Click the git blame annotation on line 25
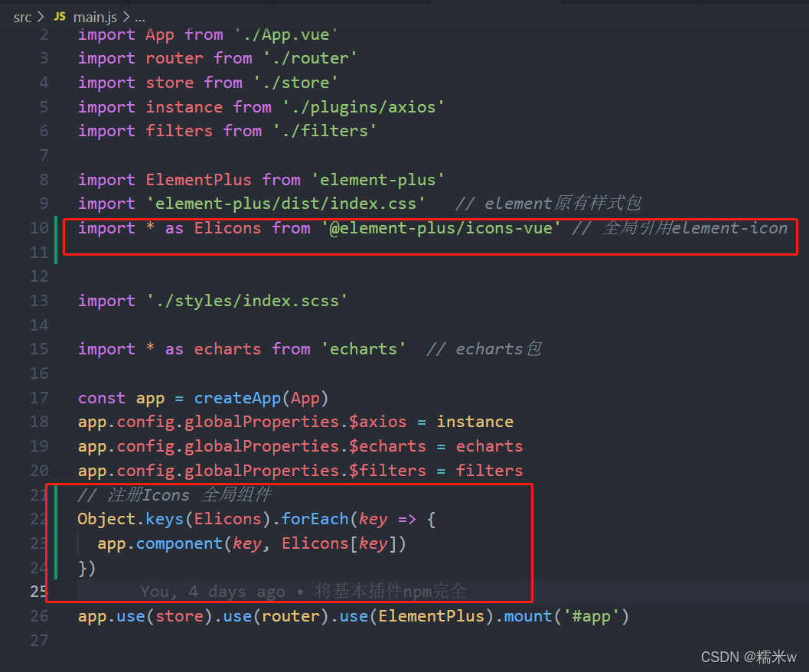Viewport: 809px width, 672px height. point(303,592)
